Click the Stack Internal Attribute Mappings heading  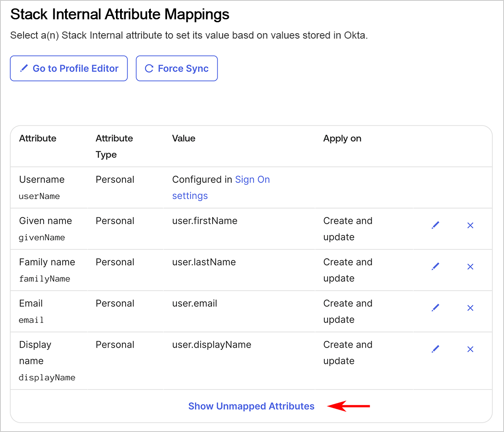pyautogui.click(x=120, y=15)
